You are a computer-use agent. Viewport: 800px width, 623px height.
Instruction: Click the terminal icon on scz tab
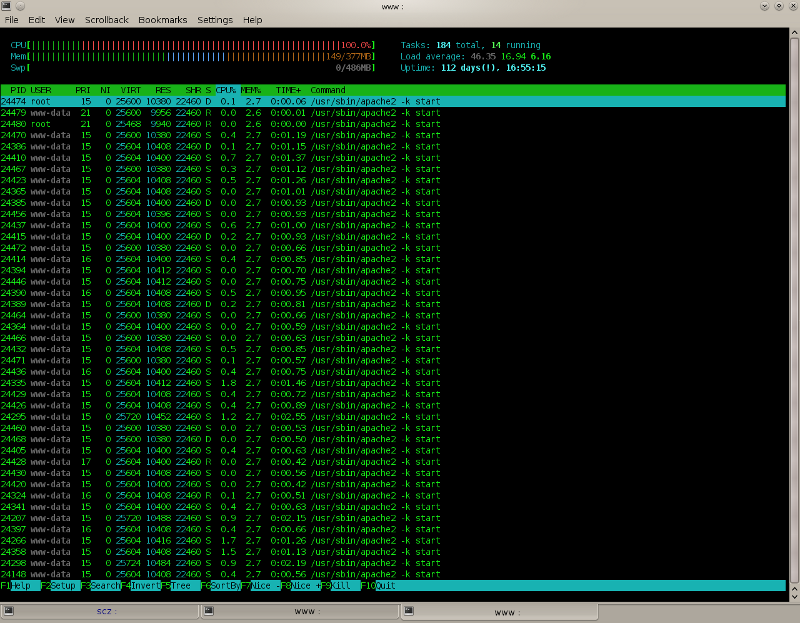pyautogui.click(x=9, y=611)
